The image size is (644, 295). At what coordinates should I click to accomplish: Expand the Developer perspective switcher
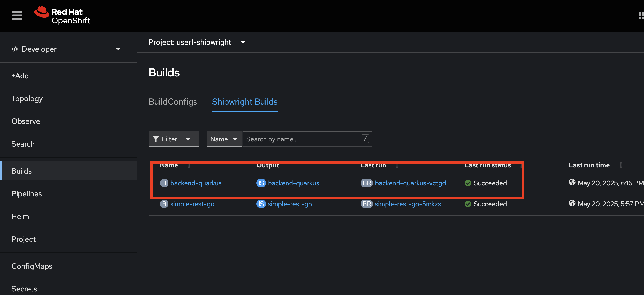[66, 49]
